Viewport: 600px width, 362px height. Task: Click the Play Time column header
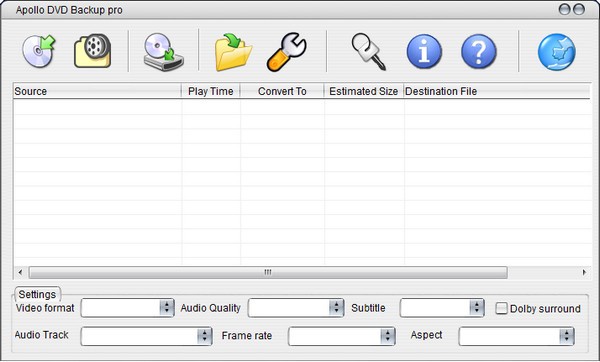[210, 91]
